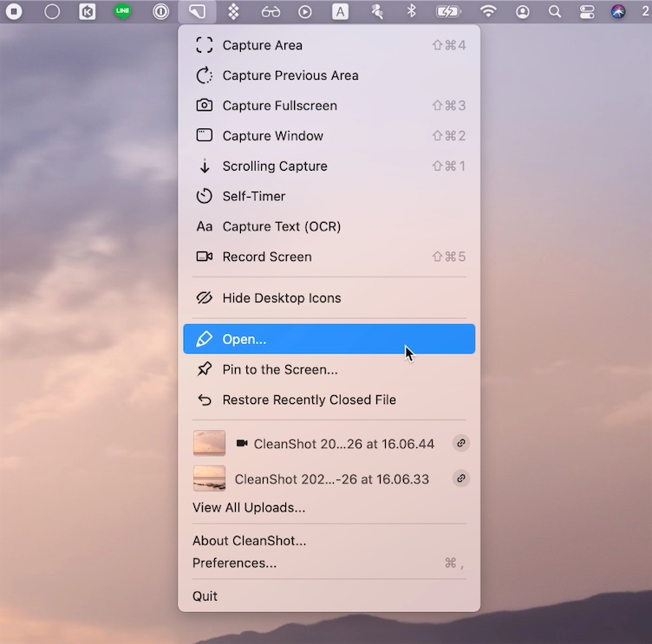Click the Aa icon for Capture Text

pyautogui.click(x=204, y=226)
